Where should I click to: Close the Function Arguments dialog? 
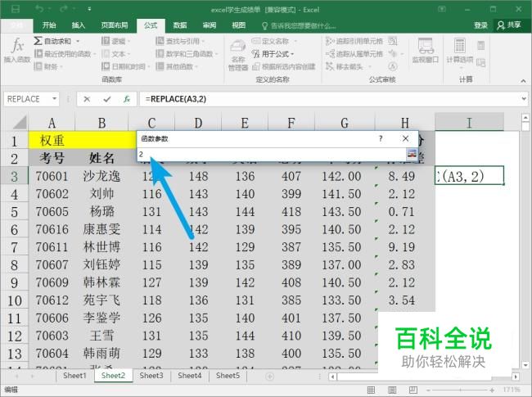point(405,138)
